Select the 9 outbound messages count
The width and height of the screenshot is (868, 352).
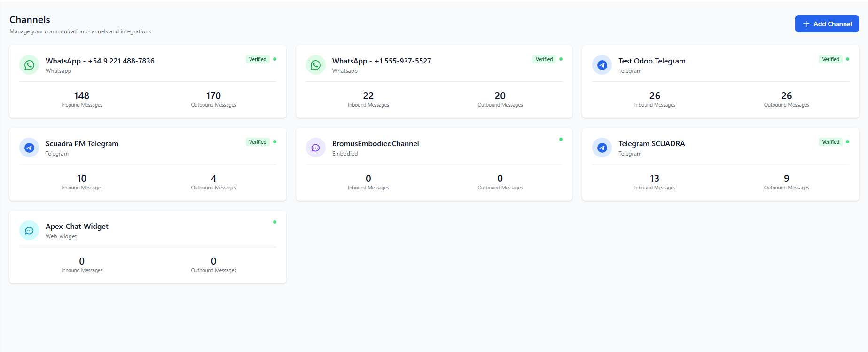787,179
